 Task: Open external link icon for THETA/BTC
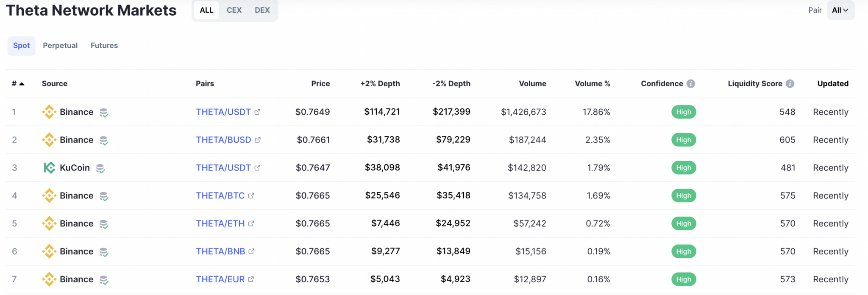tap(251, 196)
